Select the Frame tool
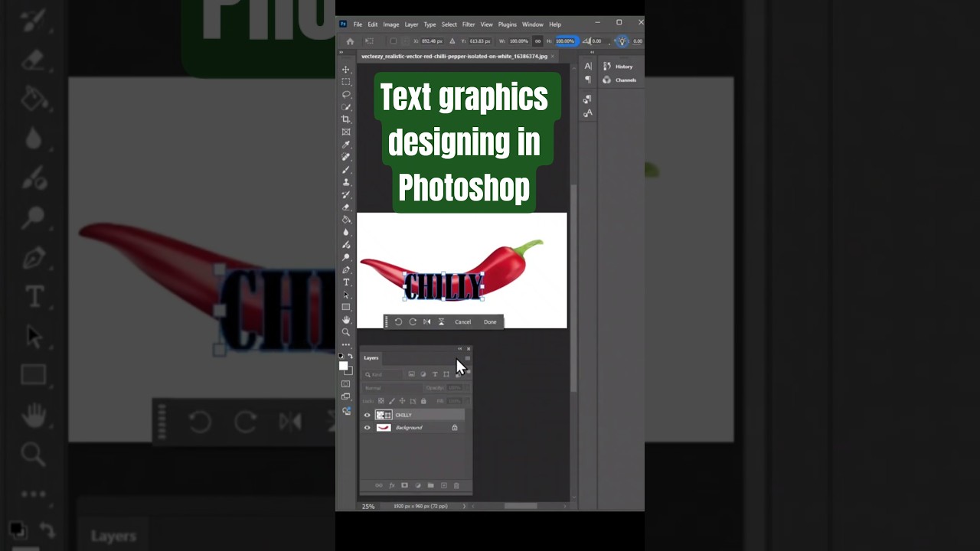 click(346, 132)
